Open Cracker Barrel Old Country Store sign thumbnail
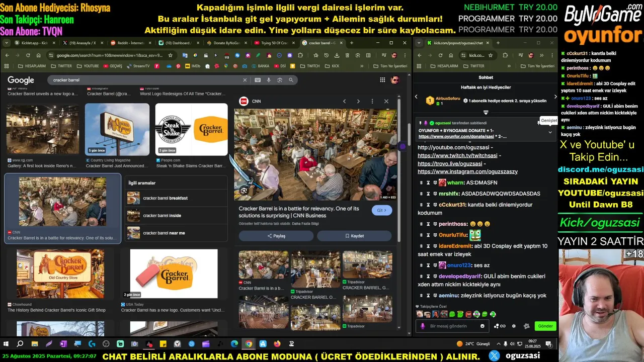Screen dimensions: 644x362 coord(60,274)
